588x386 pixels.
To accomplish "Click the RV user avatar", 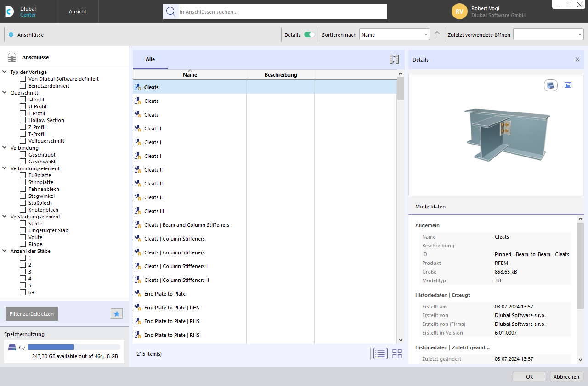I will click(459, 11).
